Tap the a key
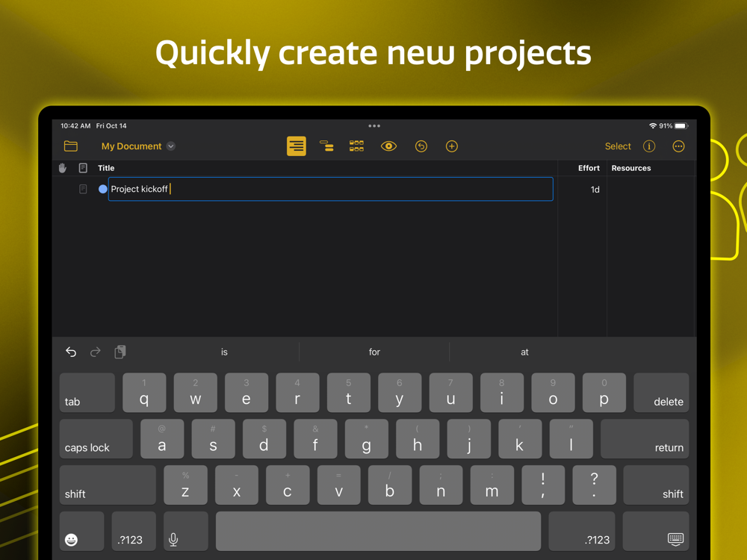The image size is (747, 560). 162,438
